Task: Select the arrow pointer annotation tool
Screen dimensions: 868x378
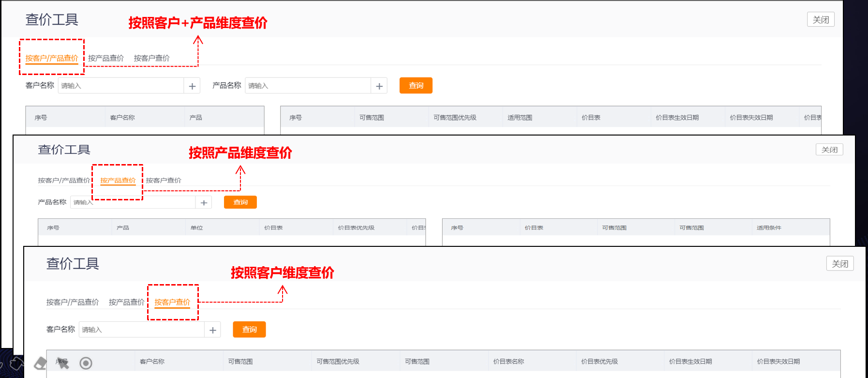Action: coord(62,363)
